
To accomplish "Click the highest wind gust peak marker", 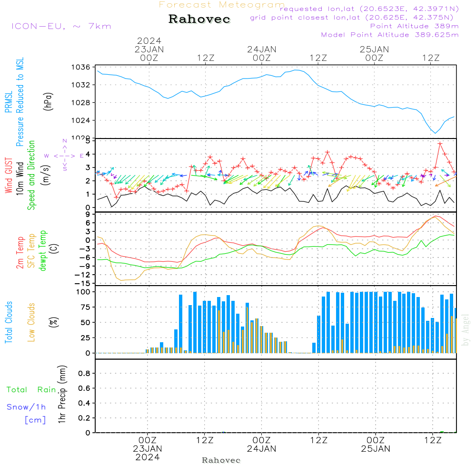I will 440,143.
